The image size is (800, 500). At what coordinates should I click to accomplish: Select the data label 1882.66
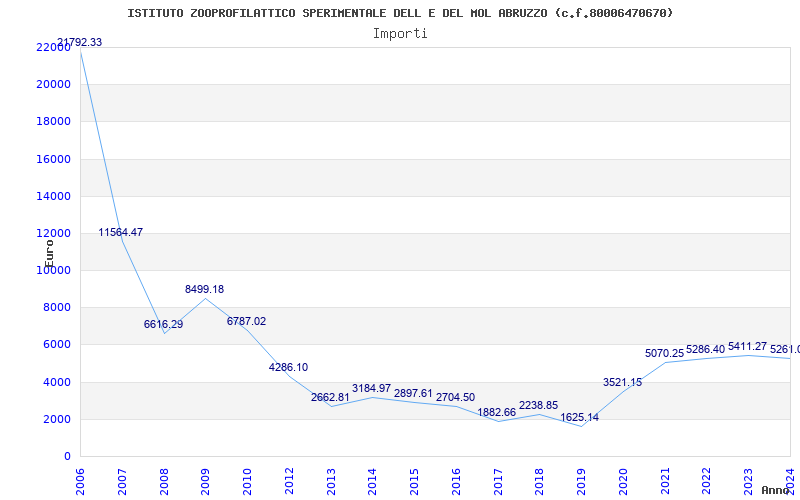[496, 412]
